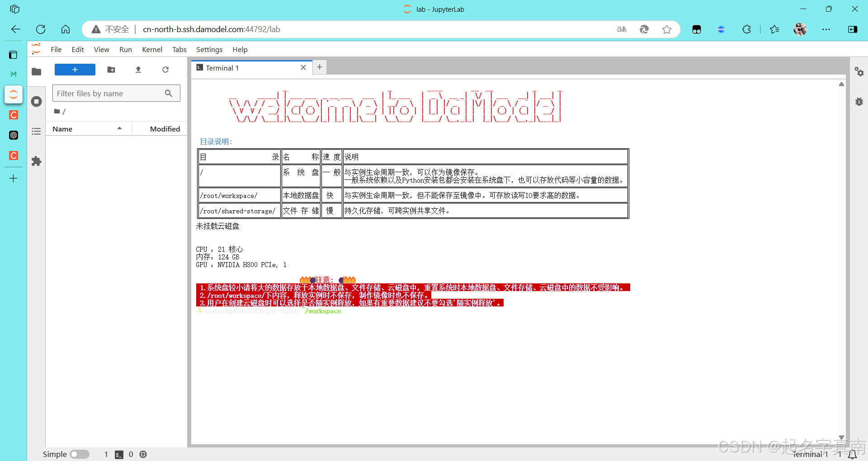Viewport: 868px width, 461px height.
Task: Click the browser Back arrow
Action: tap(16, 29)
